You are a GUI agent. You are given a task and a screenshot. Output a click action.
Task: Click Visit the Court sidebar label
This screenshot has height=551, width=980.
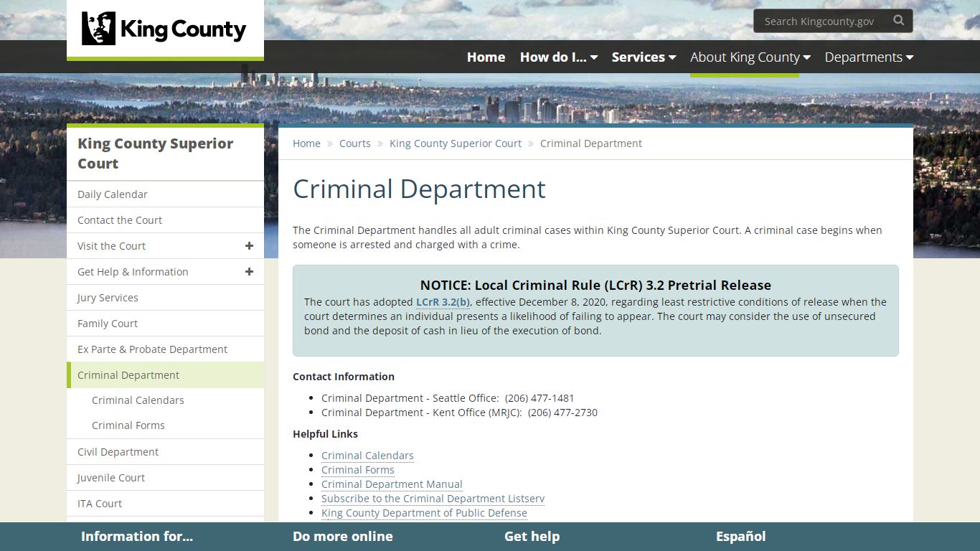click(x=111, y=246)
